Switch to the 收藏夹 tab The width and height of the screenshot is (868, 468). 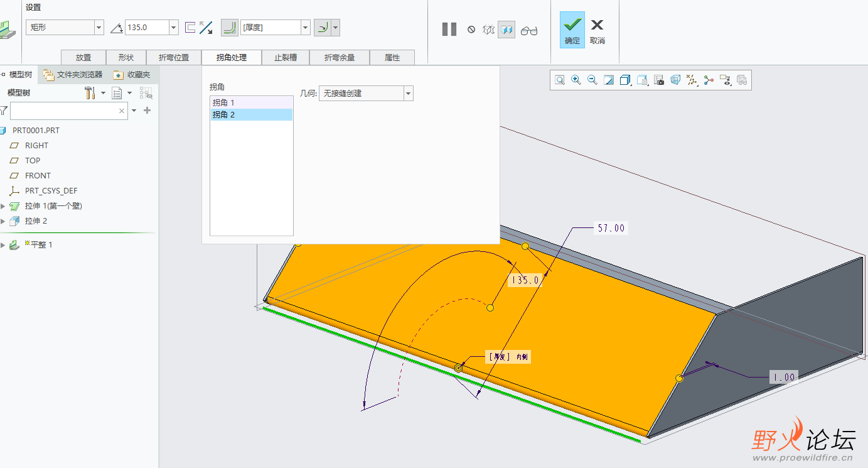(x=132, y=75)
